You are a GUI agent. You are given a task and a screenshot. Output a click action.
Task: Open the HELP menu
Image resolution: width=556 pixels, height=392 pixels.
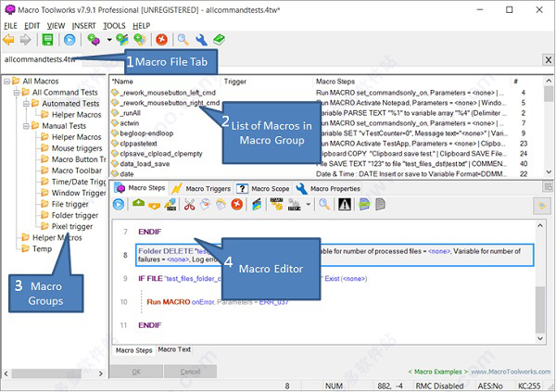[x=141, y=26]
